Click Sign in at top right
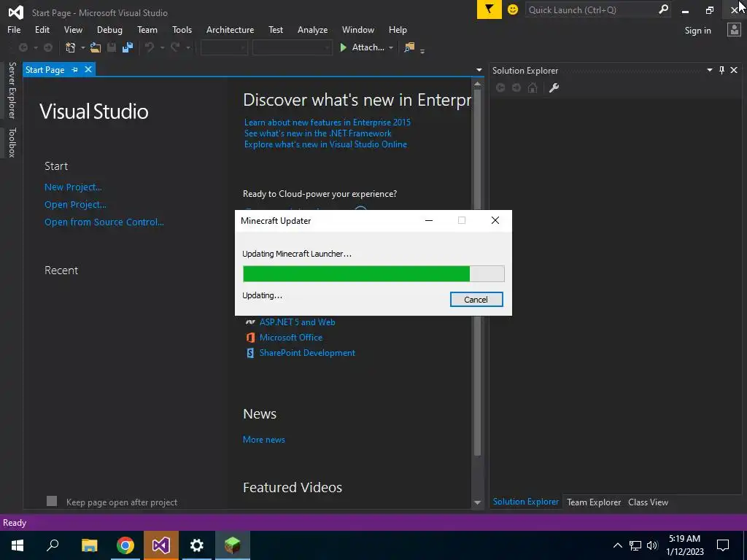 point(697,31)
